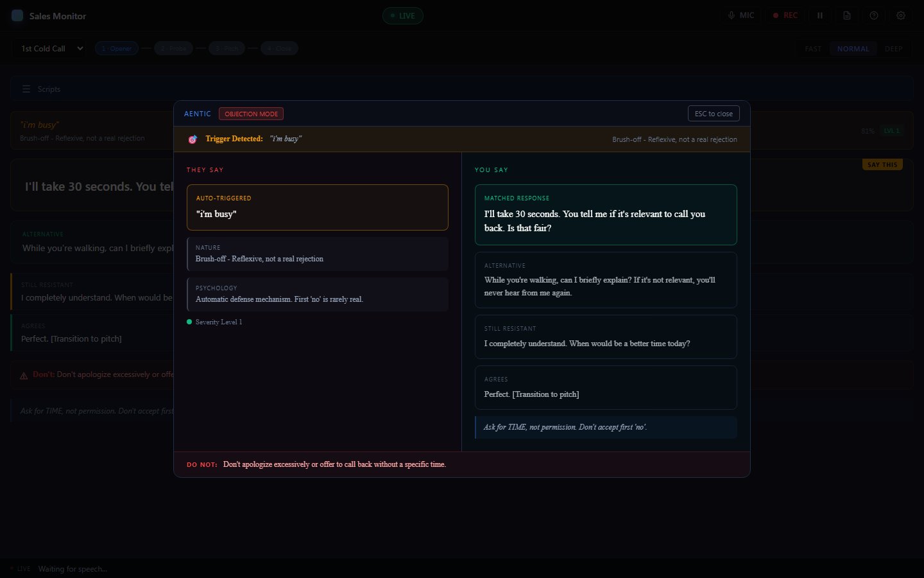Open help via the question mark icon
This screenshot has height=578, width=924.
point(874,15)
